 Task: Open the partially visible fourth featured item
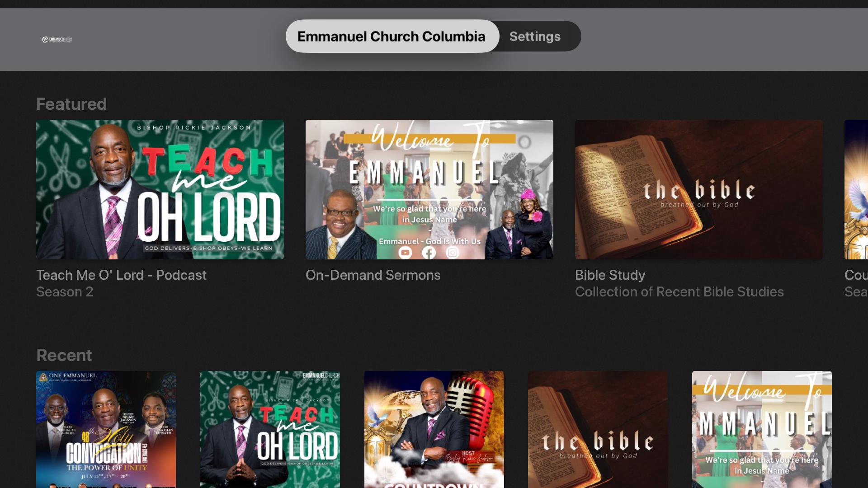click(x=856, y=189)
